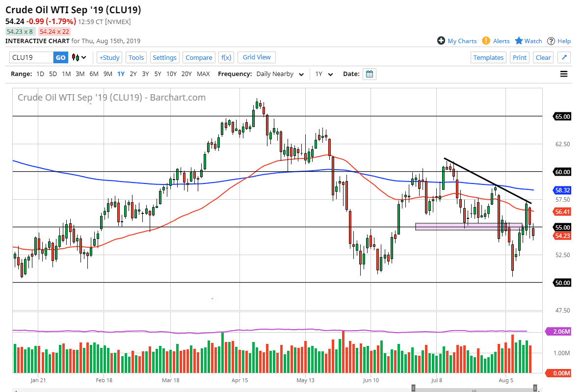This screenshot has height=392, width=583.
Task: Grab the left handle of the time-range slider
Action: point(414,388)
